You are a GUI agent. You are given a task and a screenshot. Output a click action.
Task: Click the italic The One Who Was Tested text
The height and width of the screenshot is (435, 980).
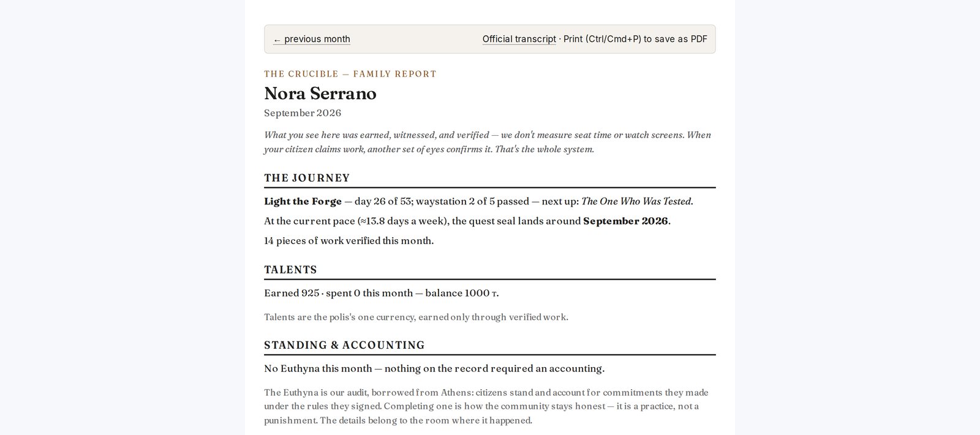(636, 201)
